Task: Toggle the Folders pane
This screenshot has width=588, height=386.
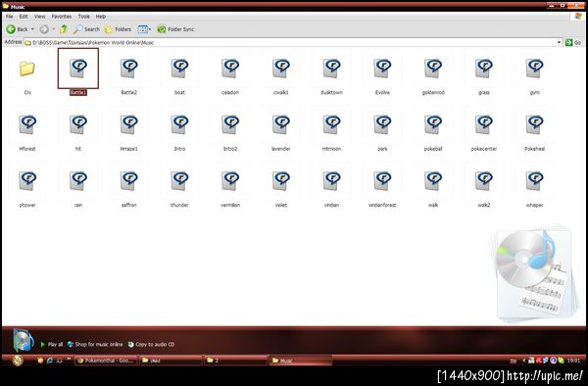Action: click(118, 28)
